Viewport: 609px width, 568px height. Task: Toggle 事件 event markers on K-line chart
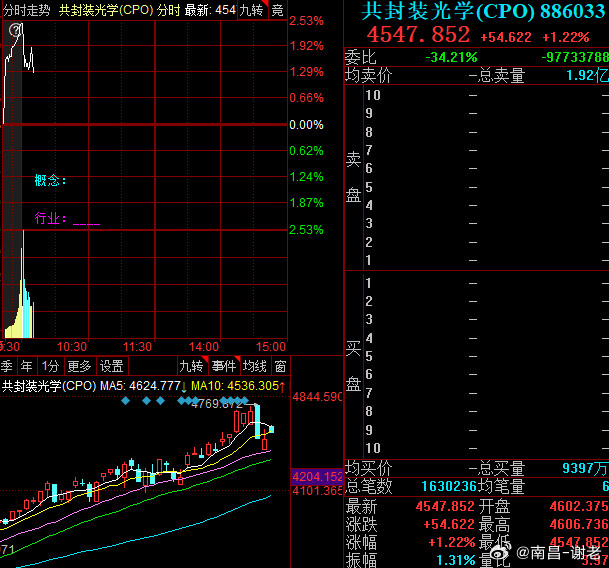point(224,366)
